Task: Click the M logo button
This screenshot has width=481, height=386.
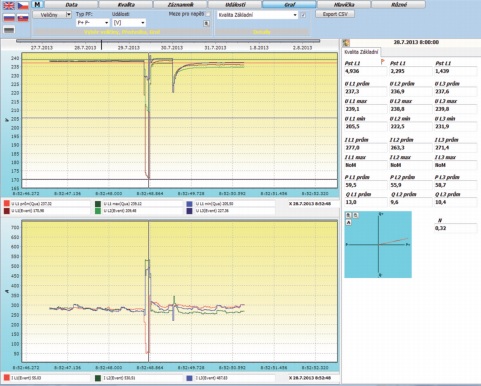Action: pos(37,5)
